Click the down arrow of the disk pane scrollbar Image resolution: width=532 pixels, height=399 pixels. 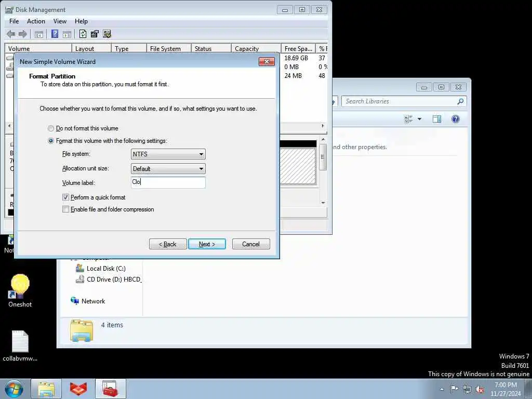click(323, 203)
